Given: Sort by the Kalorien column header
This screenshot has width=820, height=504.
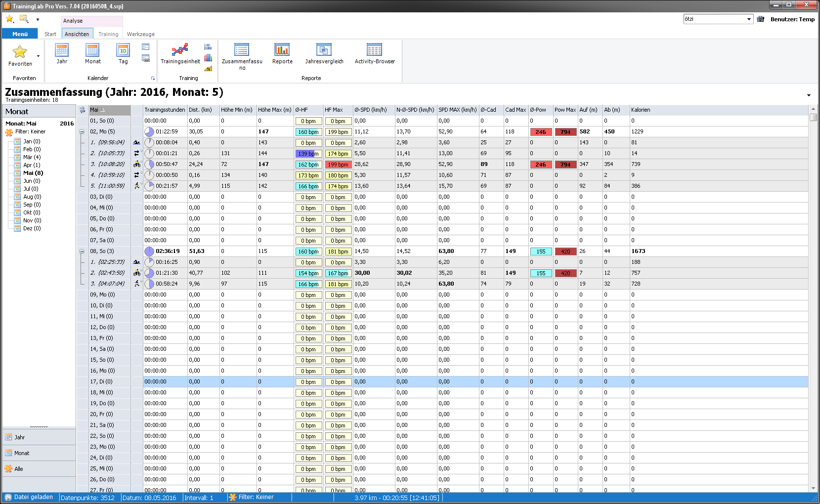Looking at the screenshot, I should click(x=719, y=110).
